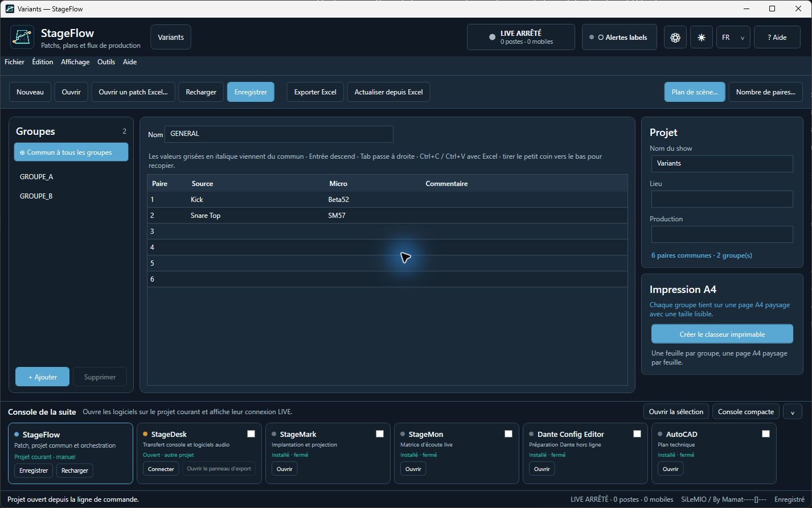This screenshot has width=812, height=508.
Task: Click the Nom field containing GENERAL
Action: pyautogui.click(x=279, y=134)
